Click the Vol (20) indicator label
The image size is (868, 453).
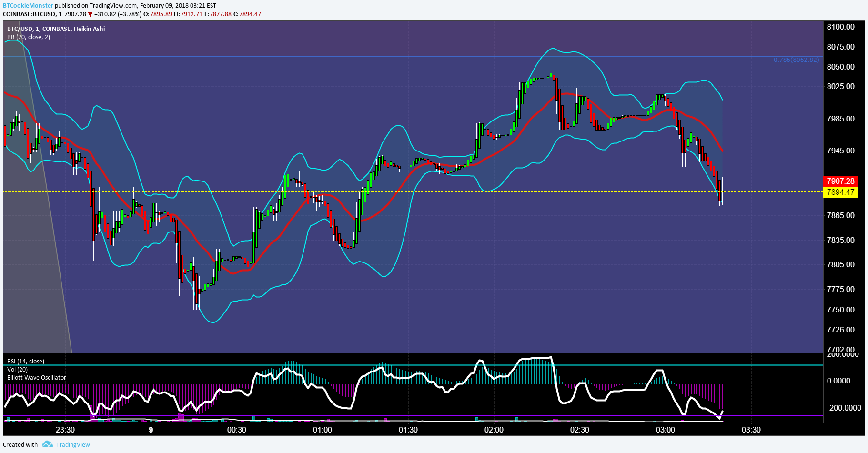18,369
